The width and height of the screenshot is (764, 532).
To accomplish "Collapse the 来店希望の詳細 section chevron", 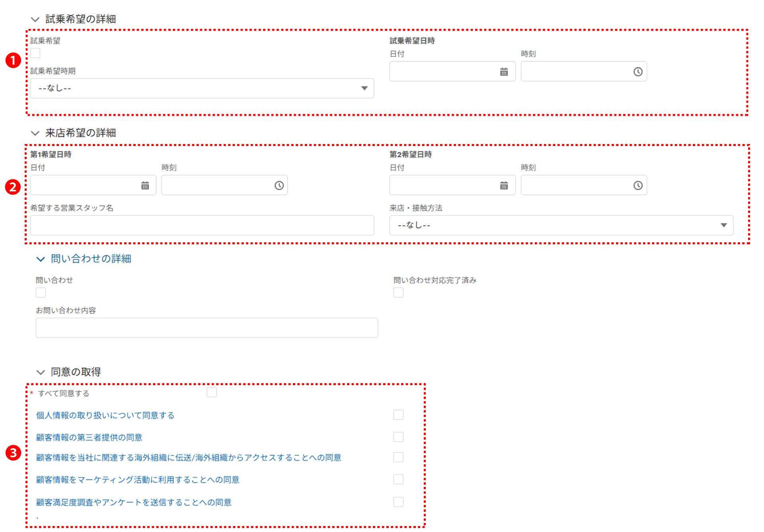I will point(35,133).
